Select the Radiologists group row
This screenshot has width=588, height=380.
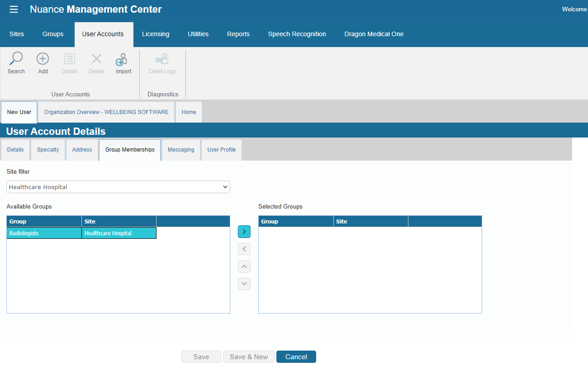click(x=81, y=233)
